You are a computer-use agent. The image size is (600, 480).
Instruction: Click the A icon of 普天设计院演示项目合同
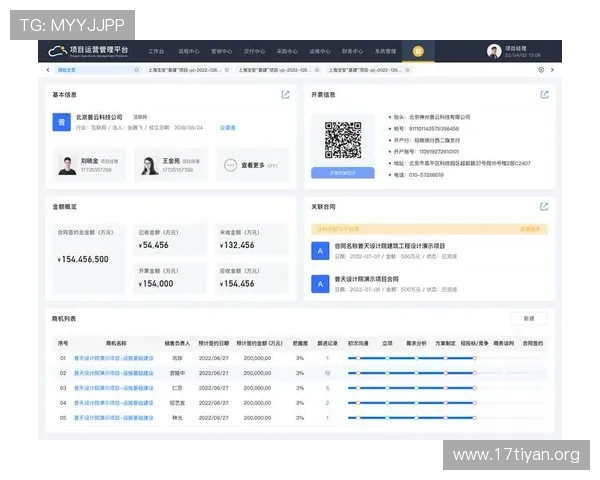coord(320,284)
